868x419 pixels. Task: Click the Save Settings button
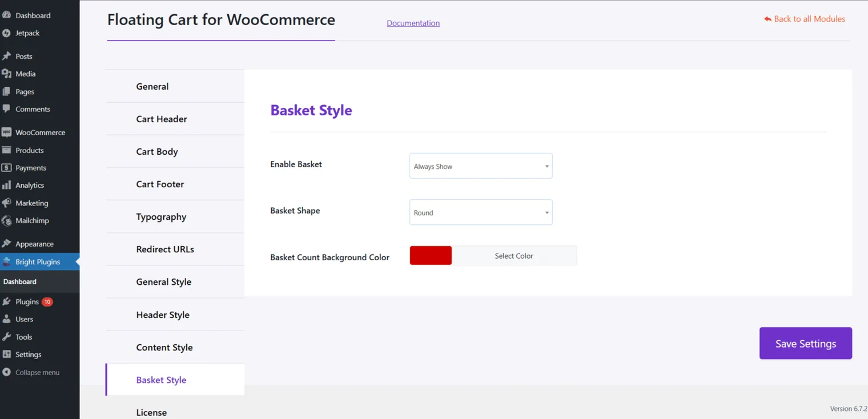click(x=806, y=343)
